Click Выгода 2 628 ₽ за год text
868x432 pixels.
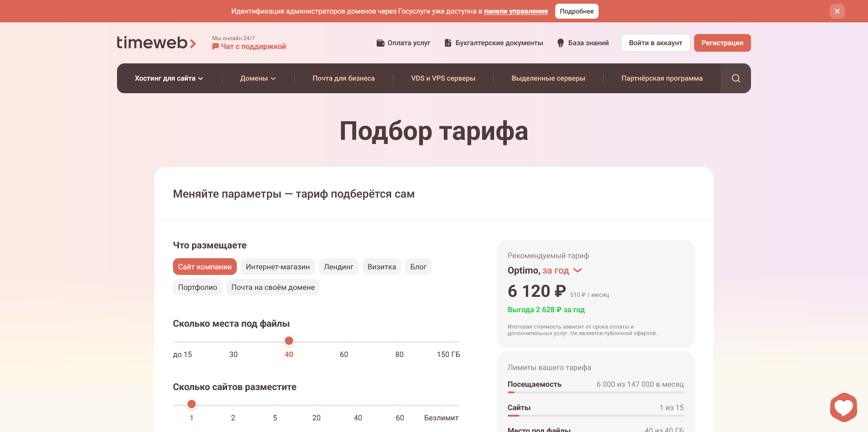point(546,310)
